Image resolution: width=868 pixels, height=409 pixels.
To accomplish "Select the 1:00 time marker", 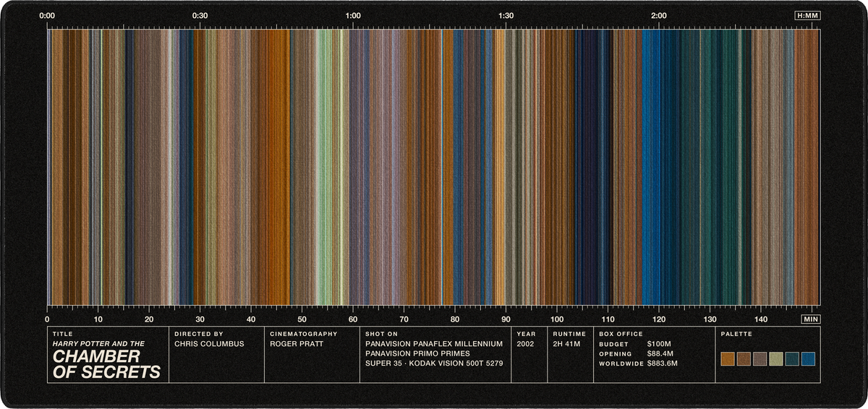I will (x=353, y=15).
